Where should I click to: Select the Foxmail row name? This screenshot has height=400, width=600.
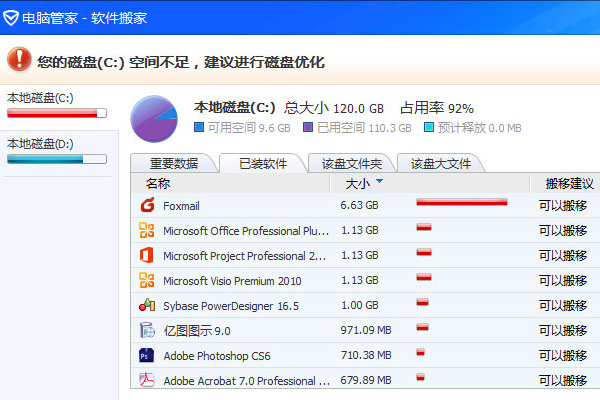coord(181,206)
